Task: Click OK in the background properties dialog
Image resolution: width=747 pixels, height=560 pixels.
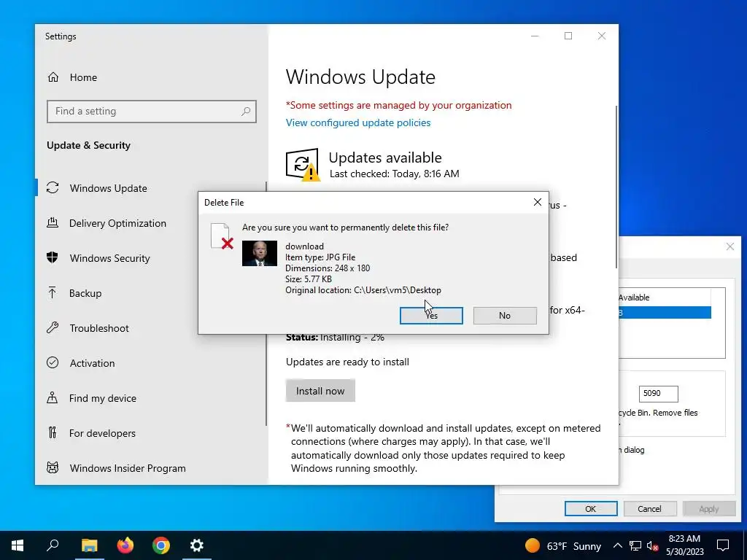Action: pyautogui.click(x=591, y=508)
